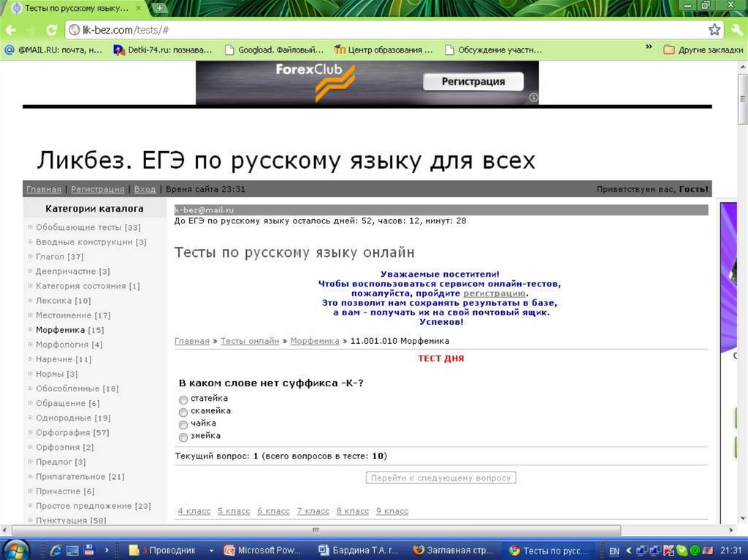
Task: Open Орфография category
Action: pyautogui.click(x=63, y=433)
